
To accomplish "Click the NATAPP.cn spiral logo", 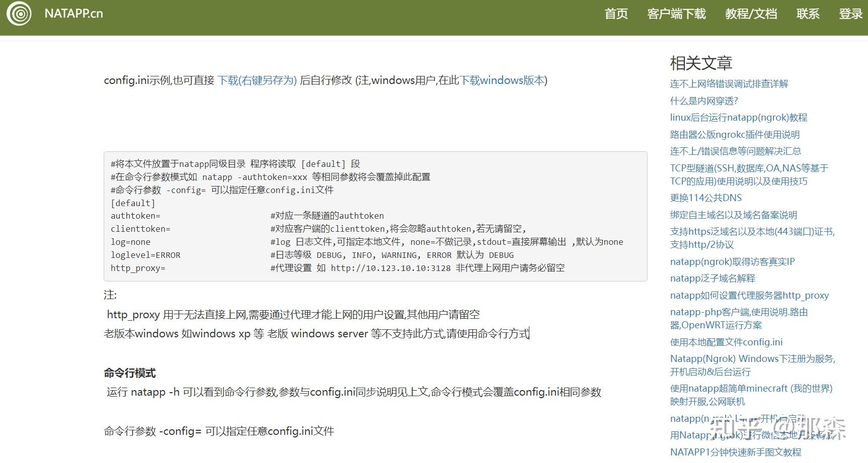I will pyautogui.click(x=19, y=14).
